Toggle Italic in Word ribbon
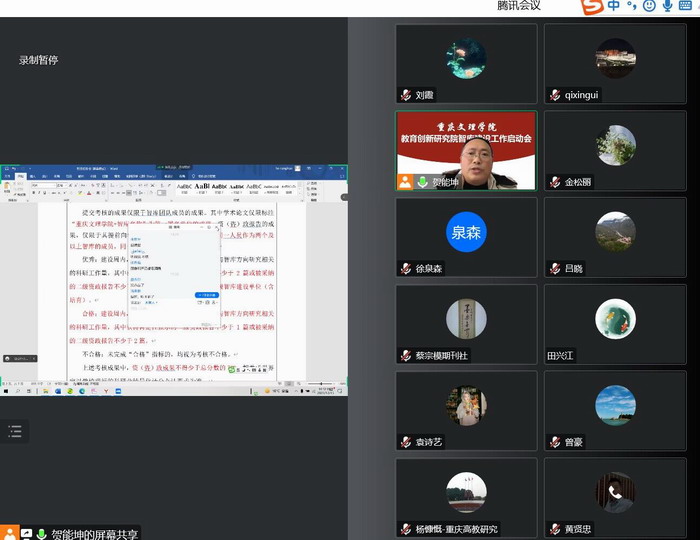The image size is (700, 540). [x=39, y=193]
